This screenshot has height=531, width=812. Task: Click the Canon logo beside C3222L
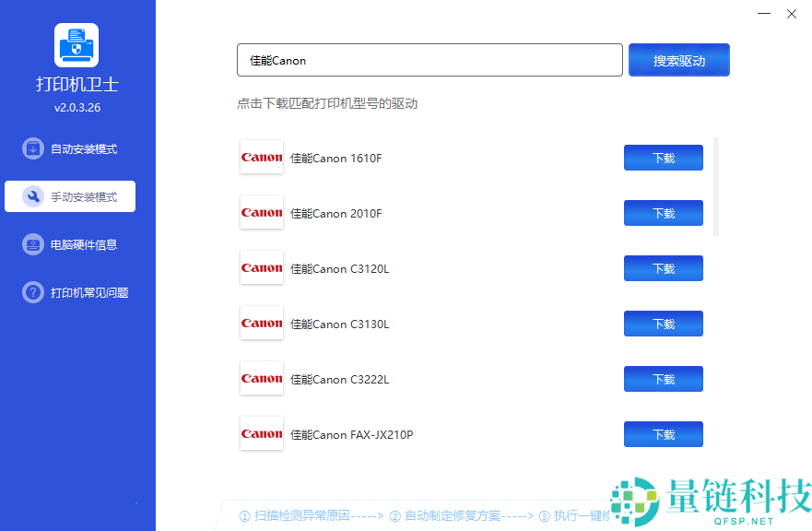(x=262, y=379)
